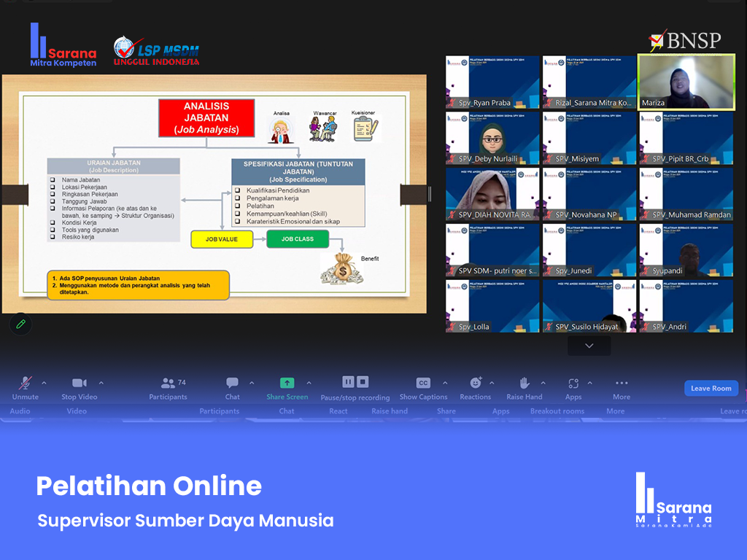Expand video options arrow beside Stop Video
The image size is (747, 560).
pyautogui.click(x=101, y=383)
